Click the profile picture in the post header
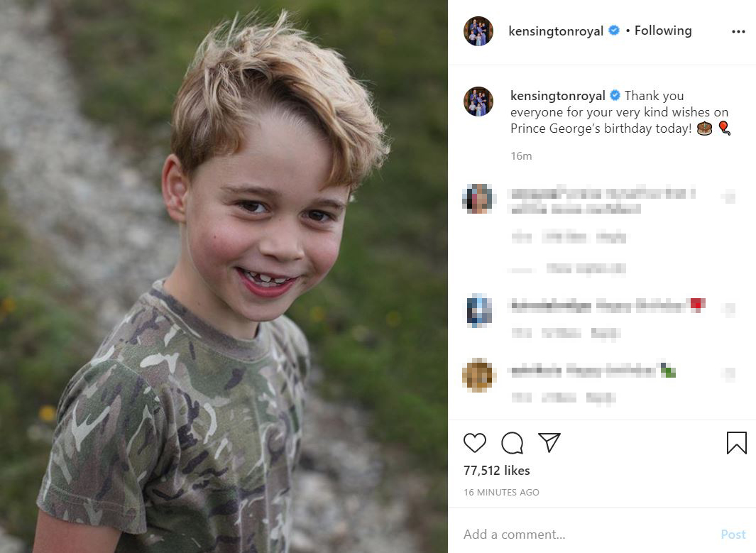Image resolution: width=756 pixels, height=553 pixels. (x=478, y=31)
